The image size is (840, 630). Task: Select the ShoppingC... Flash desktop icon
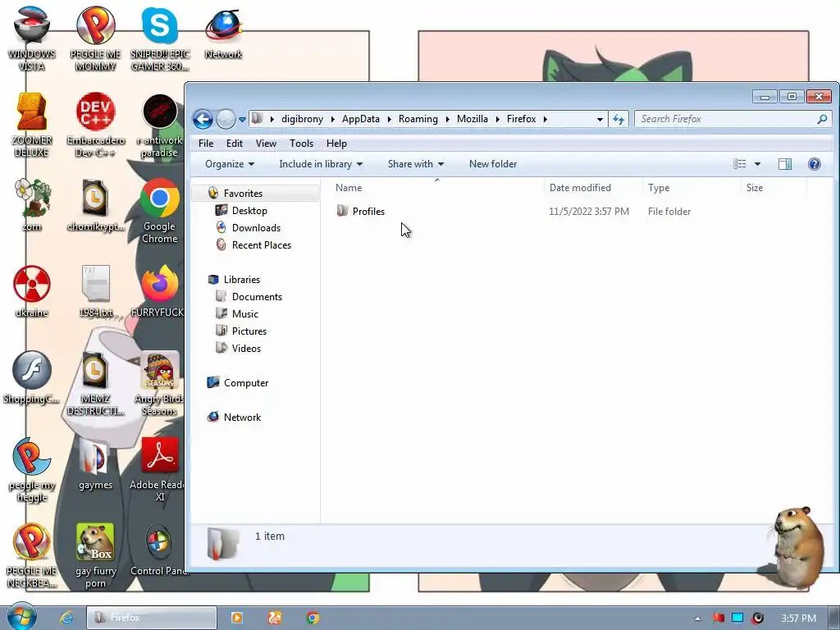(32, 377)
